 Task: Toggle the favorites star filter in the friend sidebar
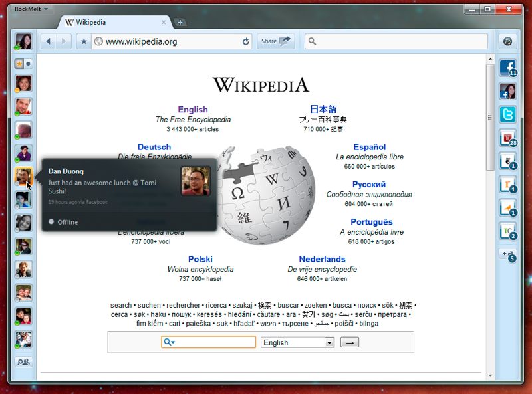coord(19,63)
